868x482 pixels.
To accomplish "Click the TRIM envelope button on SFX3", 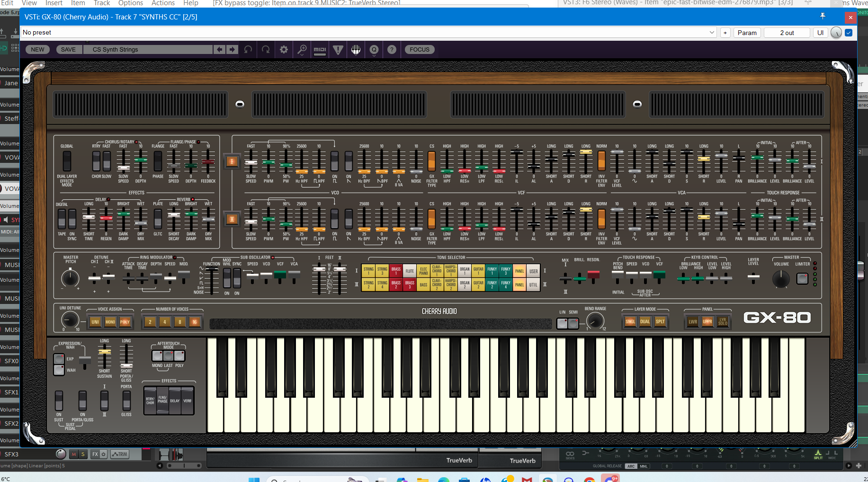I will [x=120, y=454].
